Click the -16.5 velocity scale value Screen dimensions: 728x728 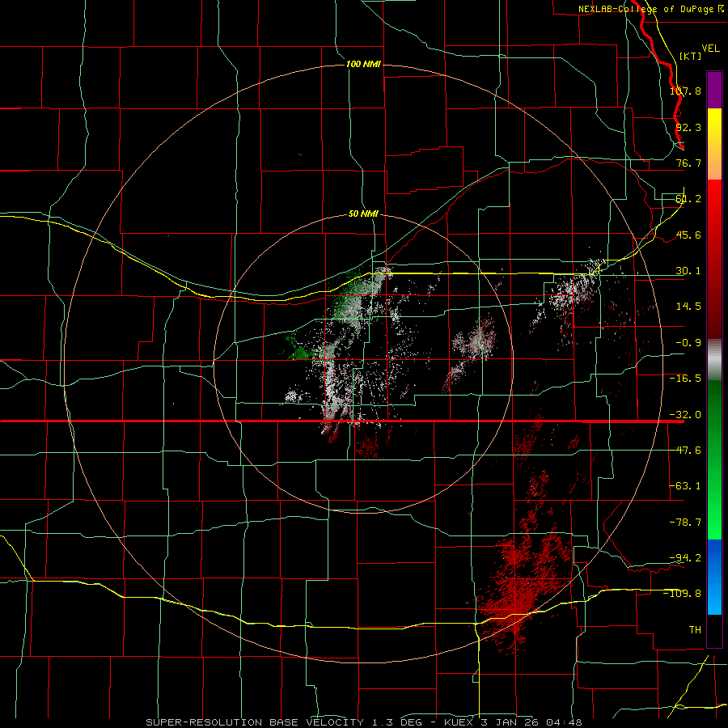pos(685,379)
